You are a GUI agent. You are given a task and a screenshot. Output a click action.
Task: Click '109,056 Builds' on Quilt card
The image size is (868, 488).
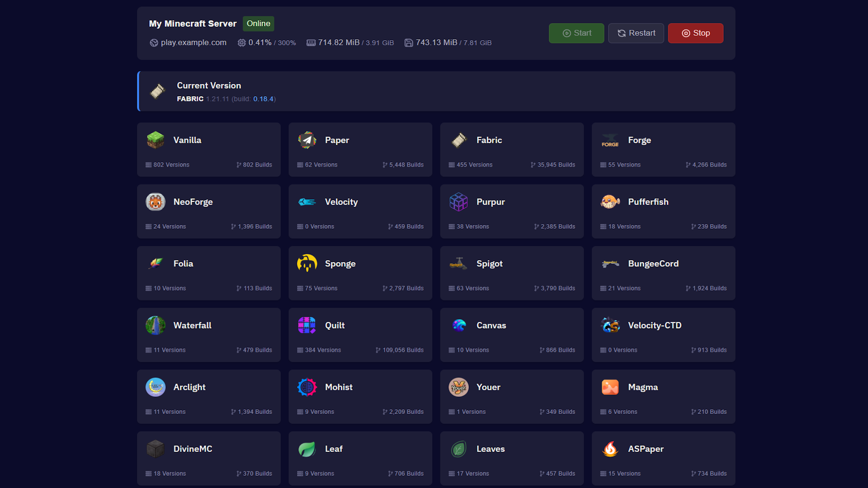pyautogui.click(x=400, y=350)
